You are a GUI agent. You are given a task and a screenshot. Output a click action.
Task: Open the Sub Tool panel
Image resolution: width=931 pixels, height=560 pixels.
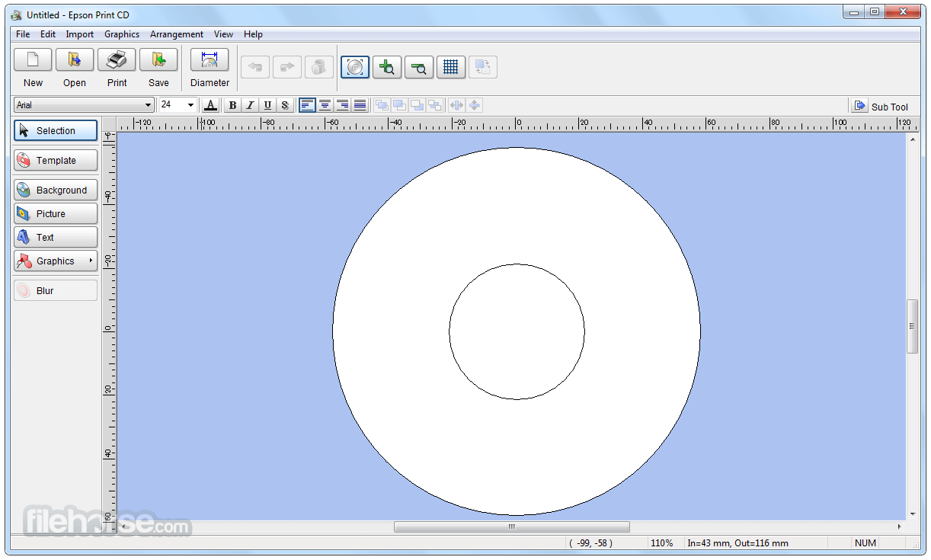(x=881, y=107)
